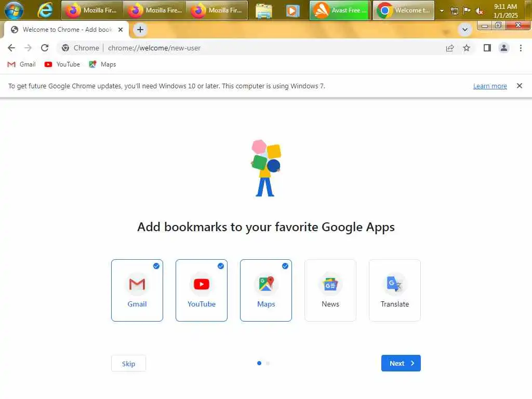Open Gmail from the bookmarks bar
532x399 pixels.
[21, 64]
